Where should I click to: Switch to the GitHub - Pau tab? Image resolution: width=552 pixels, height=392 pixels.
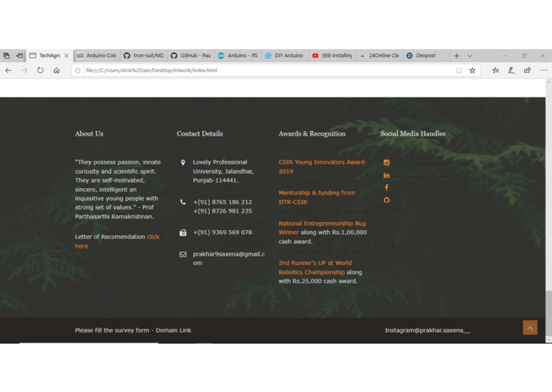tap(191, 56)
